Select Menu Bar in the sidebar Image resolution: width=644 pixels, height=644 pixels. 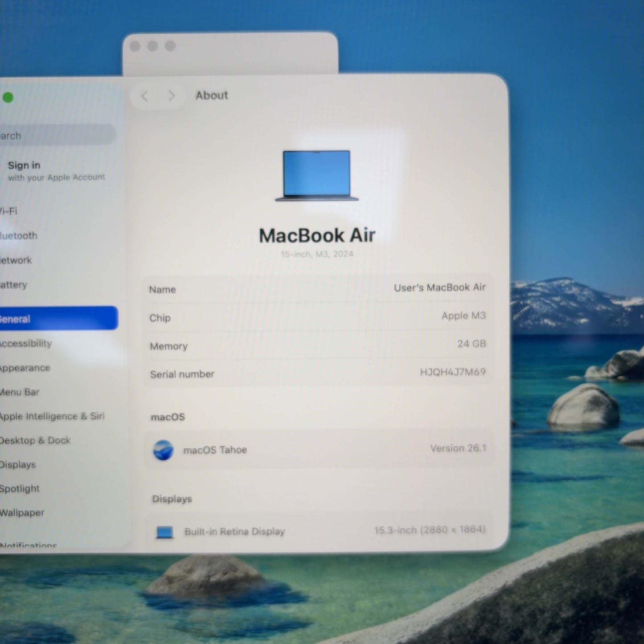click(x=20, y=392)
